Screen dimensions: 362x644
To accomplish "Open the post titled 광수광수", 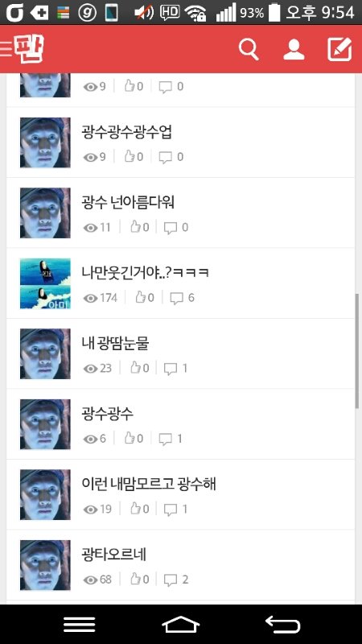I will 108,414.
